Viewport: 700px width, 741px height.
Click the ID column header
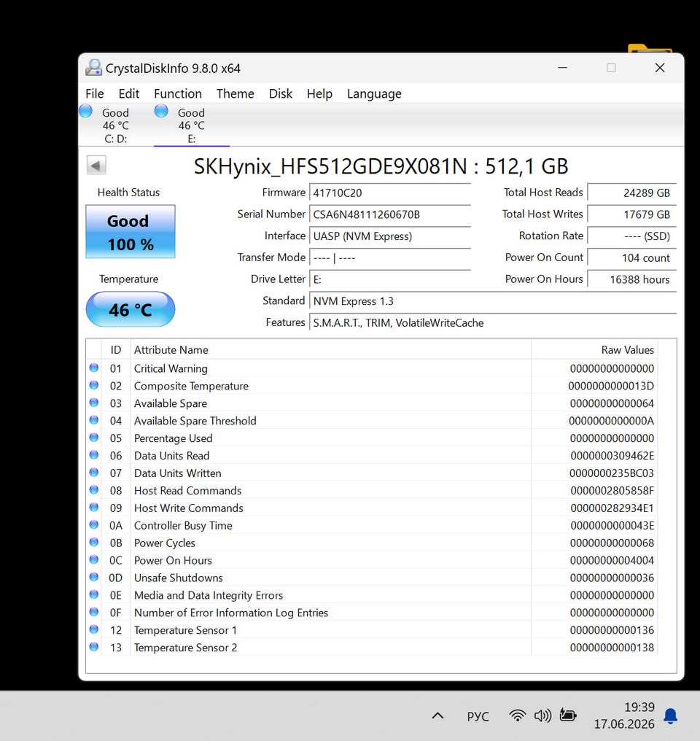pos(116,349)
